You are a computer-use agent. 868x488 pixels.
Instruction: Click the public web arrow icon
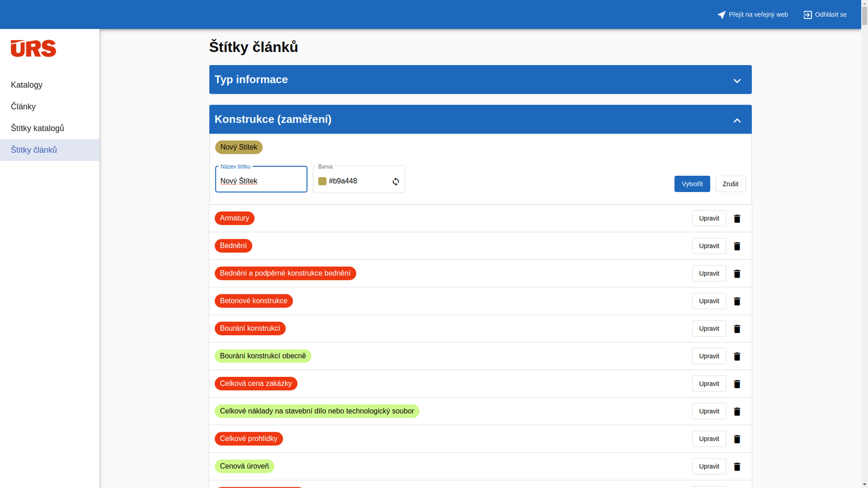point(722,15)
